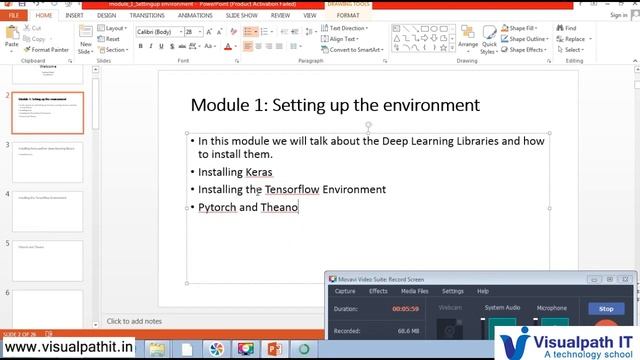Image resolution: width=640 pixels, height=360 pixels.
Task: Switch to the SLIDE SHOW tab
Action: [x=242, y=15]
